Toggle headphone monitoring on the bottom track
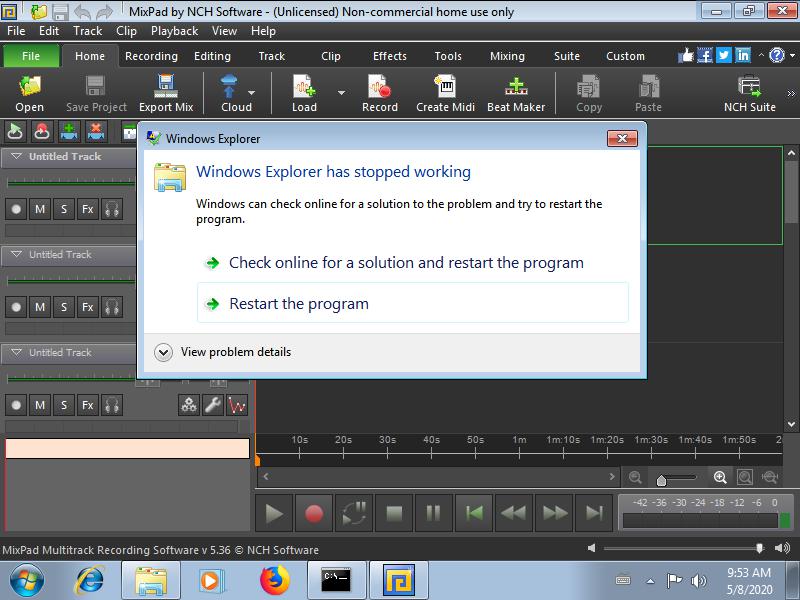 click(112, 405)
